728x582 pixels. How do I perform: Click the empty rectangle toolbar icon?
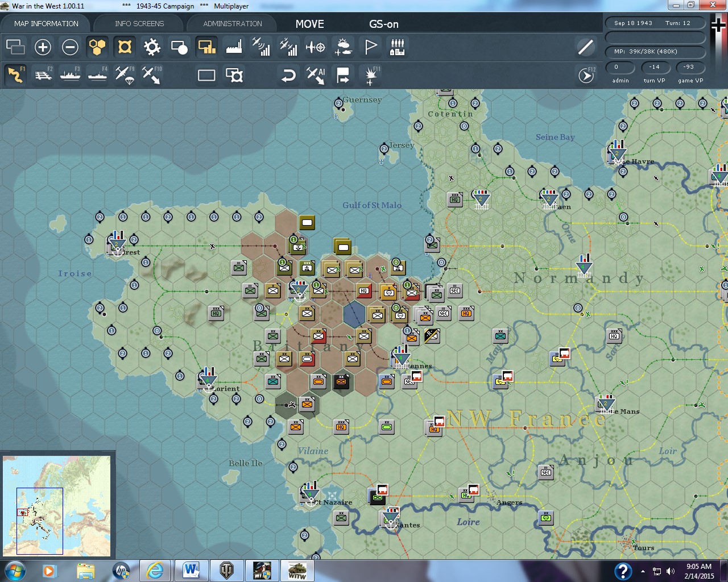tap(206, 75)
